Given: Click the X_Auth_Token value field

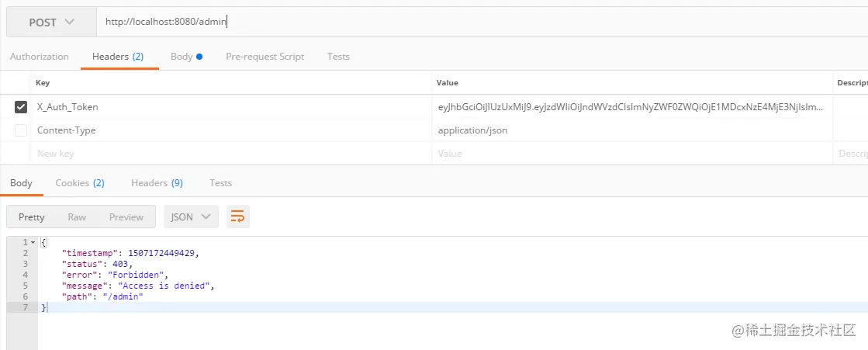Looking at the screenshot, I should coord(631,107).
